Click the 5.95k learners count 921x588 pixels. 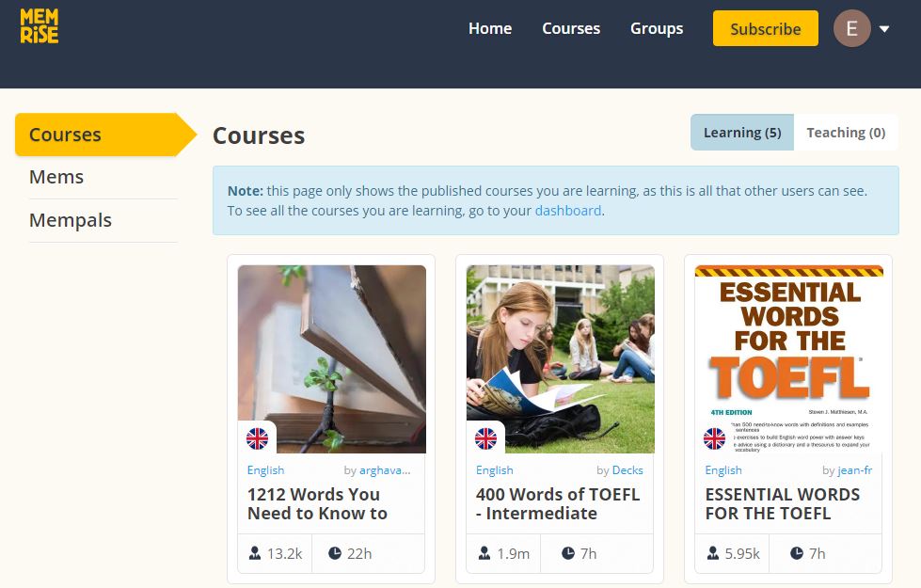click(x=742, y=553)
